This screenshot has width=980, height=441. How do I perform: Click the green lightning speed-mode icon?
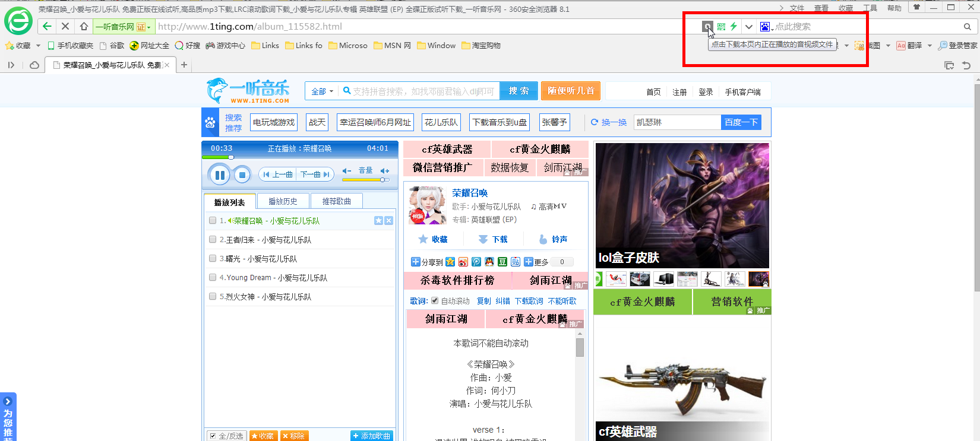click(x=734, y=27)
